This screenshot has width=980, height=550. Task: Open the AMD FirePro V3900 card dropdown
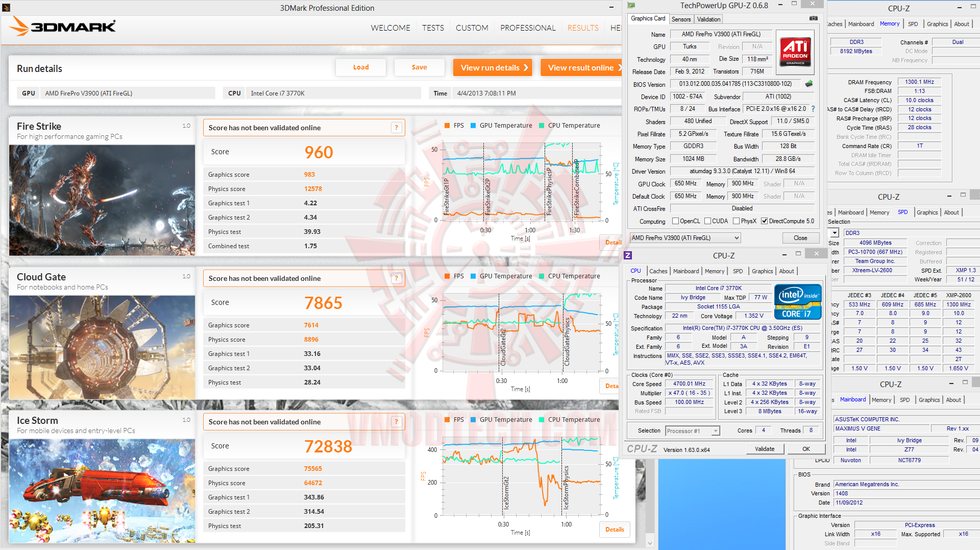[x=685, y=238]
